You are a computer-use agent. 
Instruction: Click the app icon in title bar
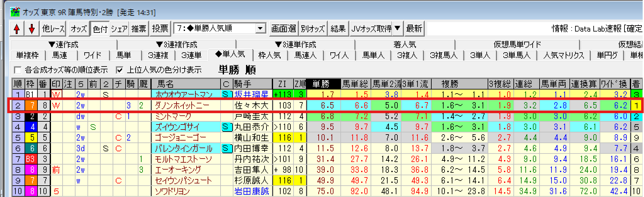pyautogui.click(x=15, y=12)
